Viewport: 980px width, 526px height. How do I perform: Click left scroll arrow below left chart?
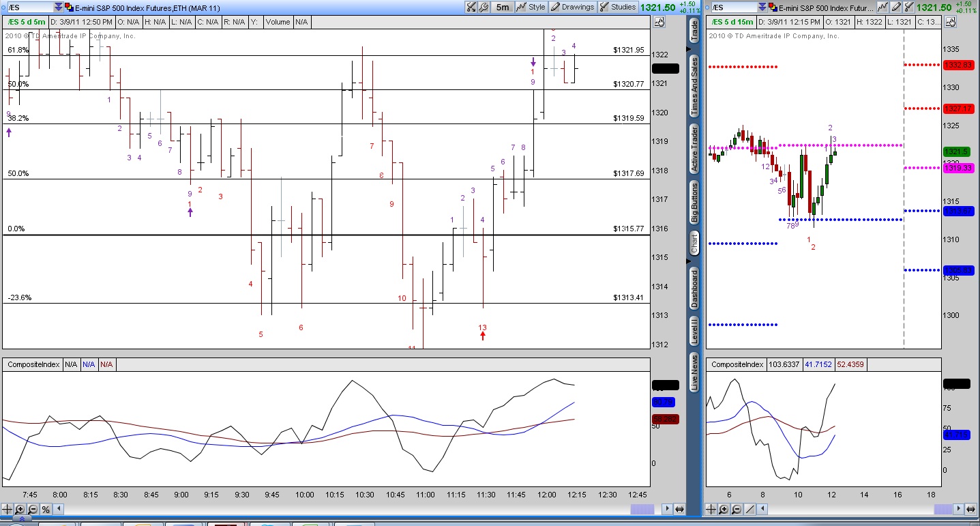click(x=58, y=510)
